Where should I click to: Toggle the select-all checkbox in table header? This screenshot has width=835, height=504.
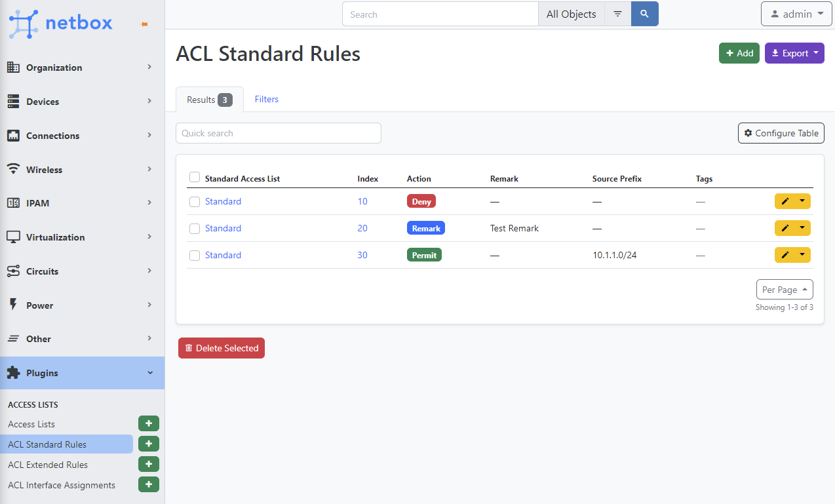[x=195, y=178]
